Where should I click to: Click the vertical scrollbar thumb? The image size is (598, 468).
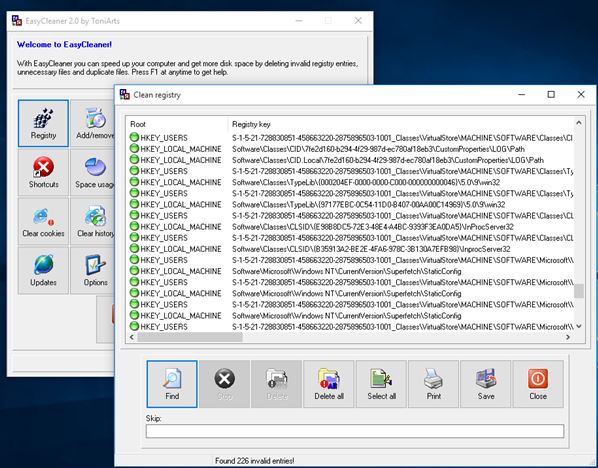point(579,291)
